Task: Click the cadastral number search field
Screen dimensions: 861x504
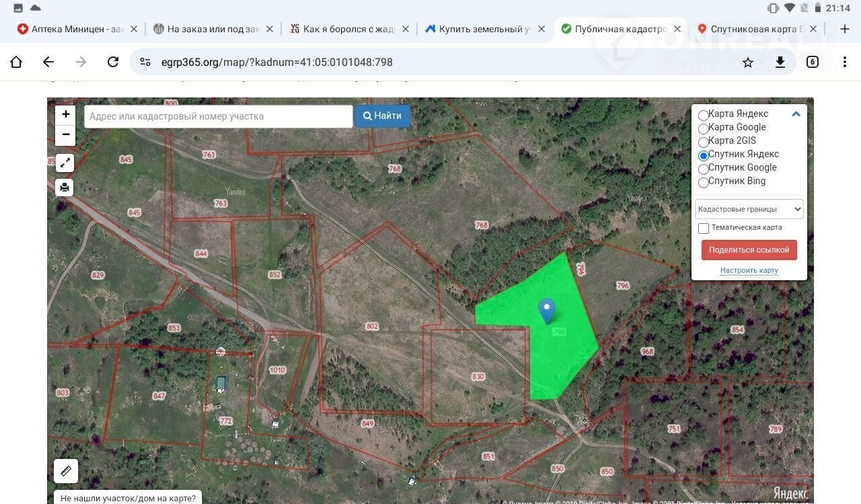Action: tap(218, 116)
